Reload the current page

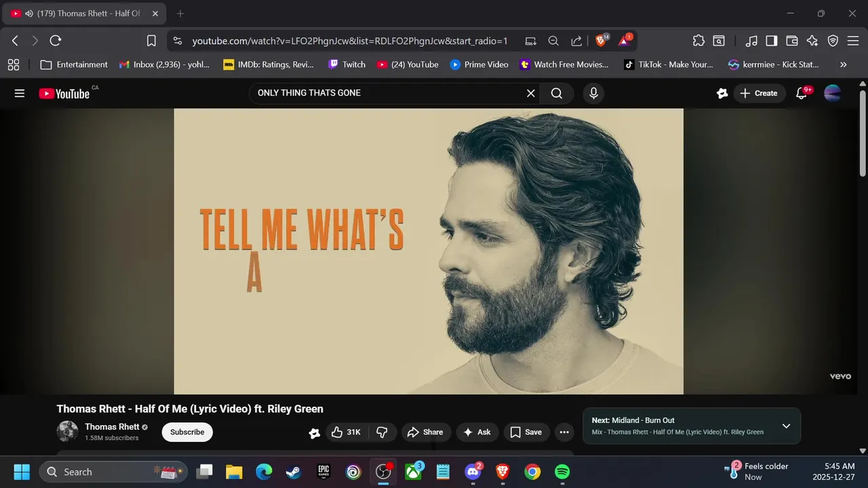56,41
